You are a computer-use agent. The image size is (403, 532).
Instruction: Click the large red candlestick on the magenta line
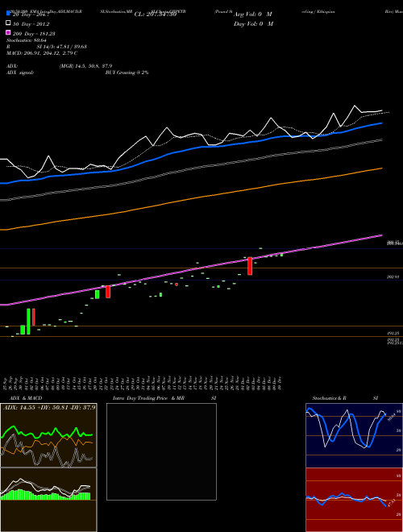(x=250, y=266)
